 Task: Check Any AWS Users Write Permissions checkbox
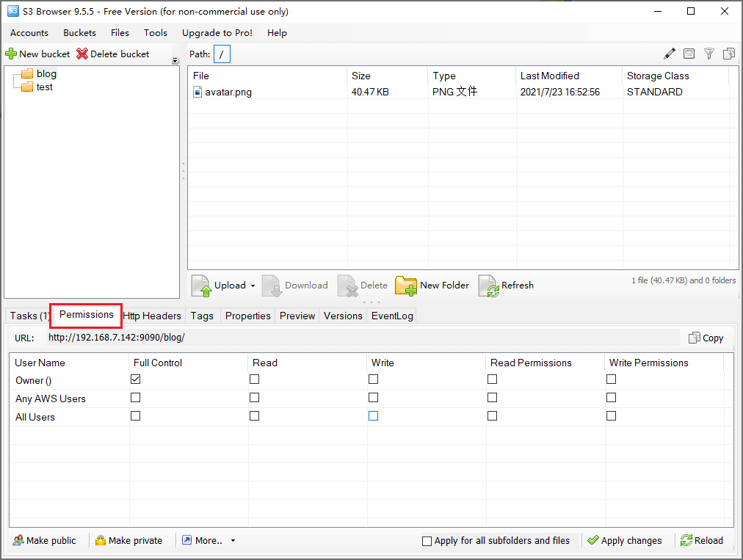[x=612, y=398]
